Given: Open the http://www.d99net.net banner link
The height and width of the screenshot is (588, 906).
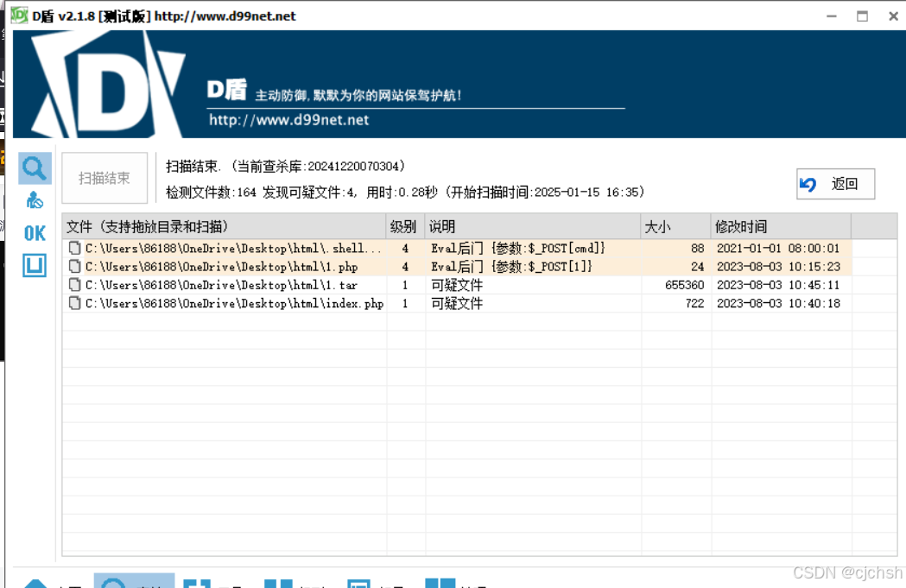Looking at the screenshot, I should (289, 120).
